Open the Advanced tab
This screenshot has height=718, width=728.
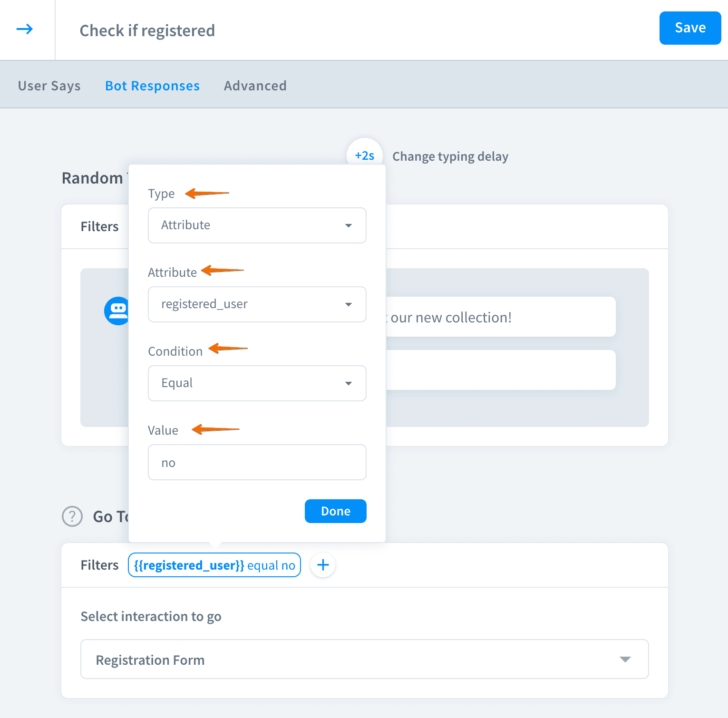tap(255, 86)
